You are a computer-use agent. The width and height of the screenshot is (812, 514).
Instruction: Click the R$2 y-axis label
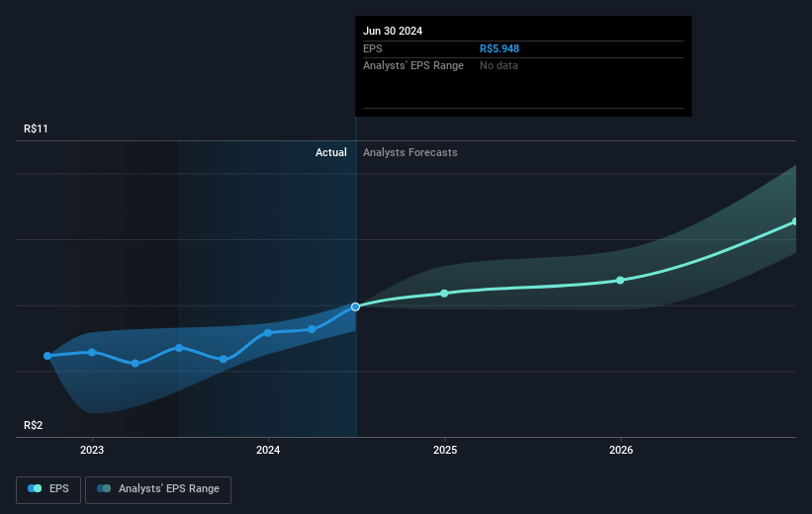tap(34, 425)
